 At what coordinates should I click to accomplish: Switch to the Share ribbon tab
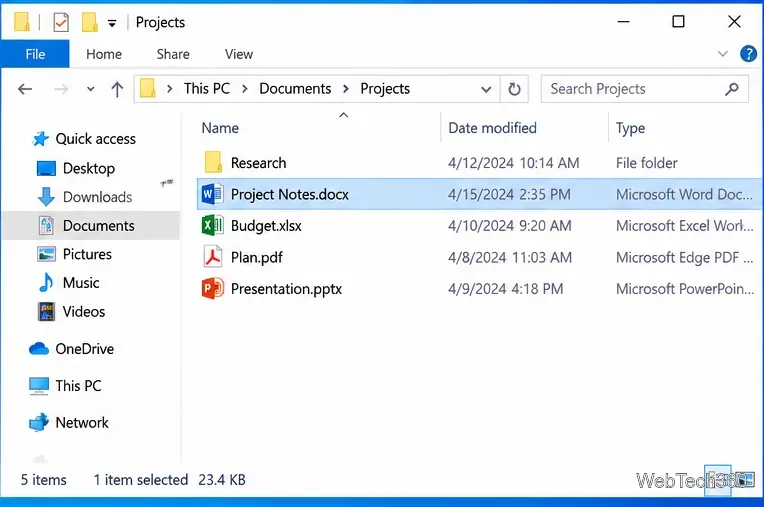tap(173, 54)
